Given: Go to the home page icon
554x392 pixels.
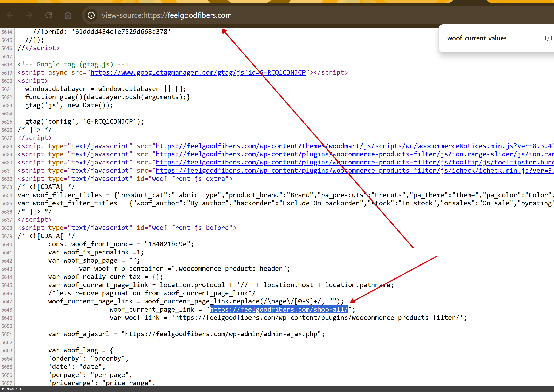Looking at the screenshot, I should 68,15.
